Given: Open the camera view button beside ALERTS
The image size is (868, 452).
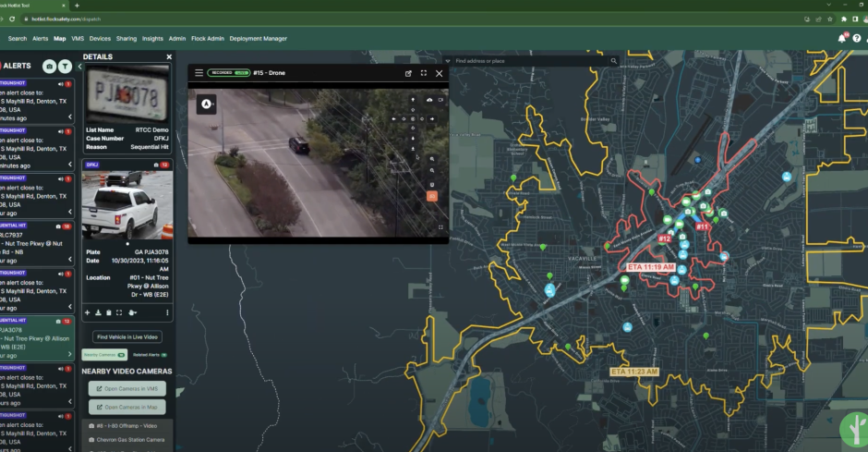Looking at the screenshot, I should coord(49,67).
